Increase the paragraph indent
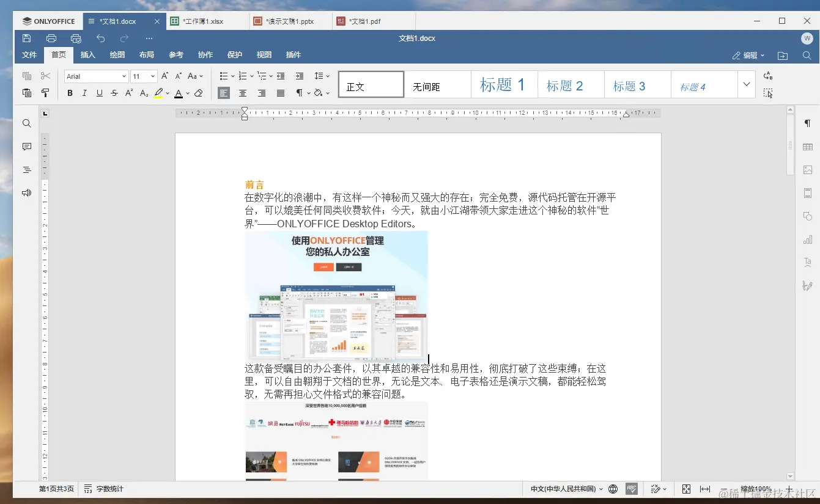Image resolution: width=820 pixels, height=504 pixels. (x=300, y=76)
